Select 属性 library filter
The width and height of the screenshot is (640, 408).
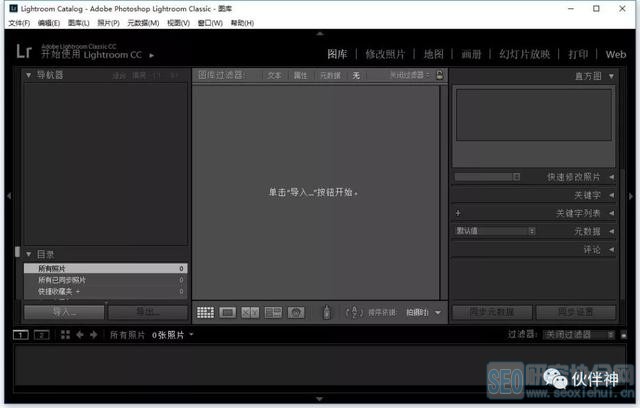click(x=300, y=75)
